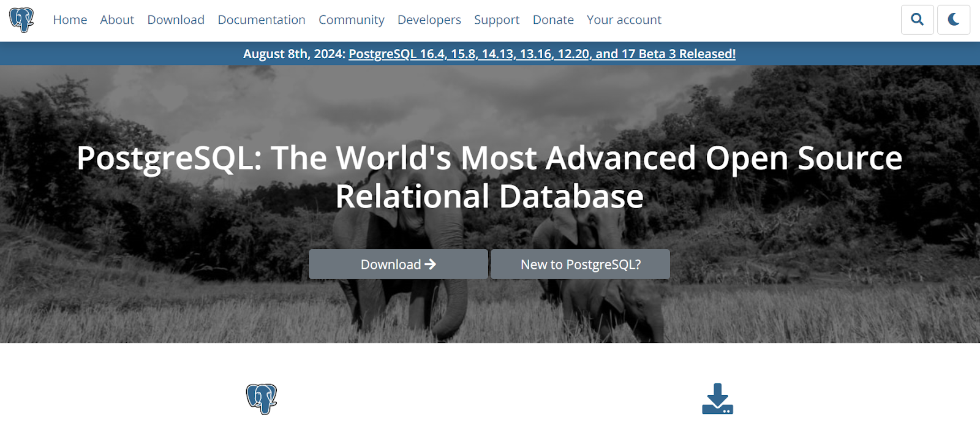Open the search magnifier icon button
The image size is (980, 436).
(x=917, y=20)
